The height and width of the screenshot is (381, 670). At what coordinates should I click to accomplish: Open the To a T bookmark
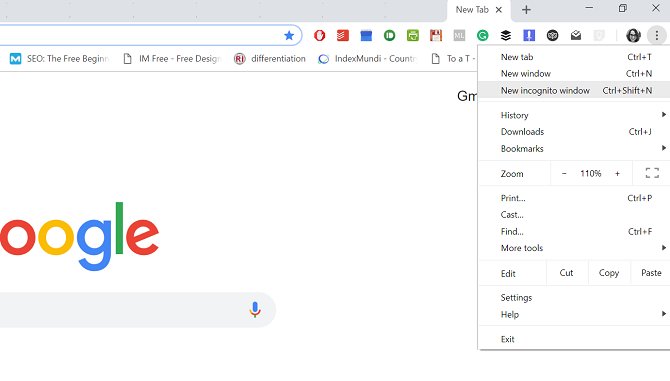pyautogui.click(x=453, y=59)
